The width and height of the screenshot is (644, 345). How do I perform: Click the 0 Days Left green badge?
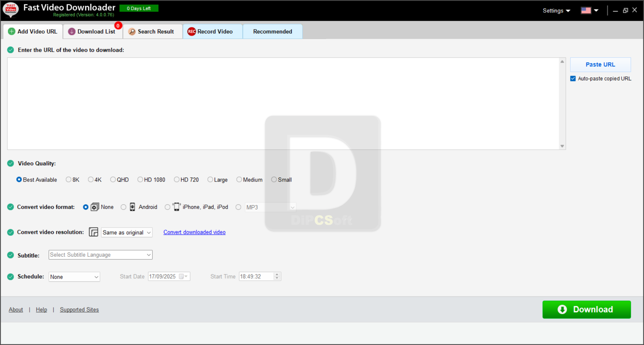click(139, 8)
